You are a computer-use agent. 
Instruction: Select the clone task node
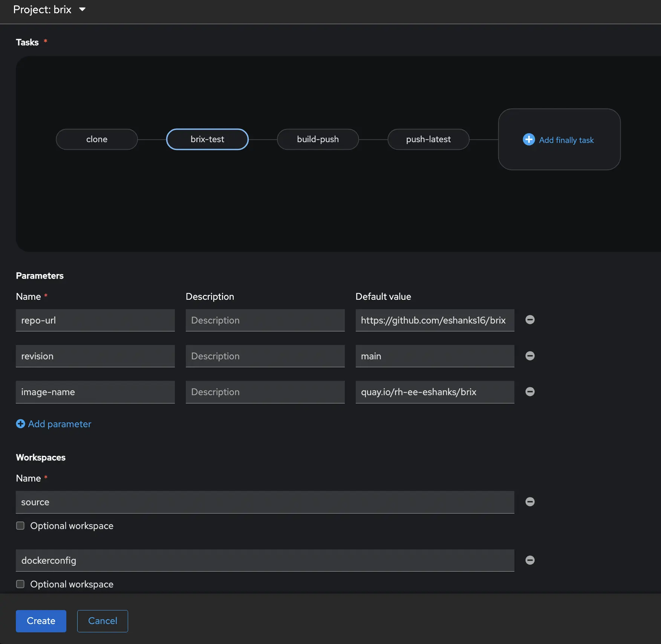click(x=97, y=139)
